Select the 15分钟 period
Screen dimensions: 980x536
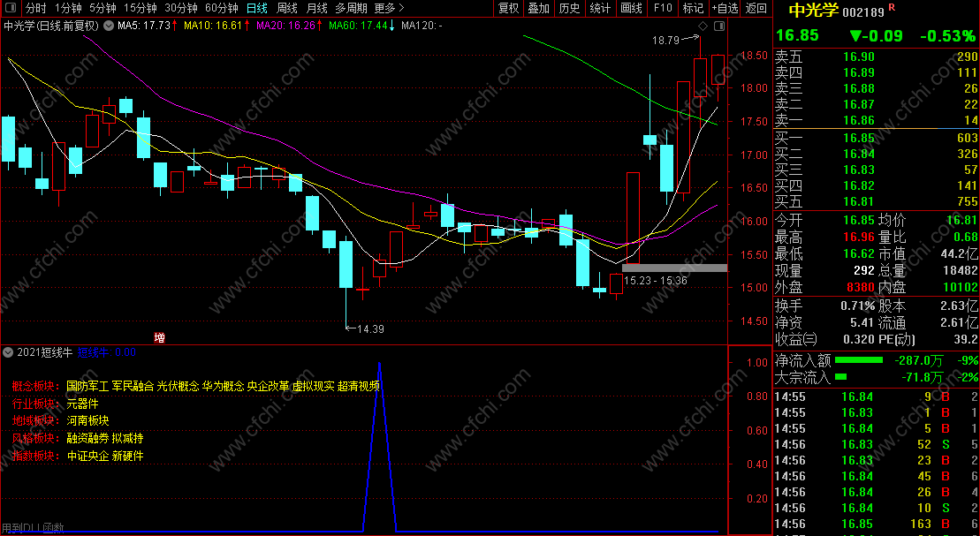[140, 8]
